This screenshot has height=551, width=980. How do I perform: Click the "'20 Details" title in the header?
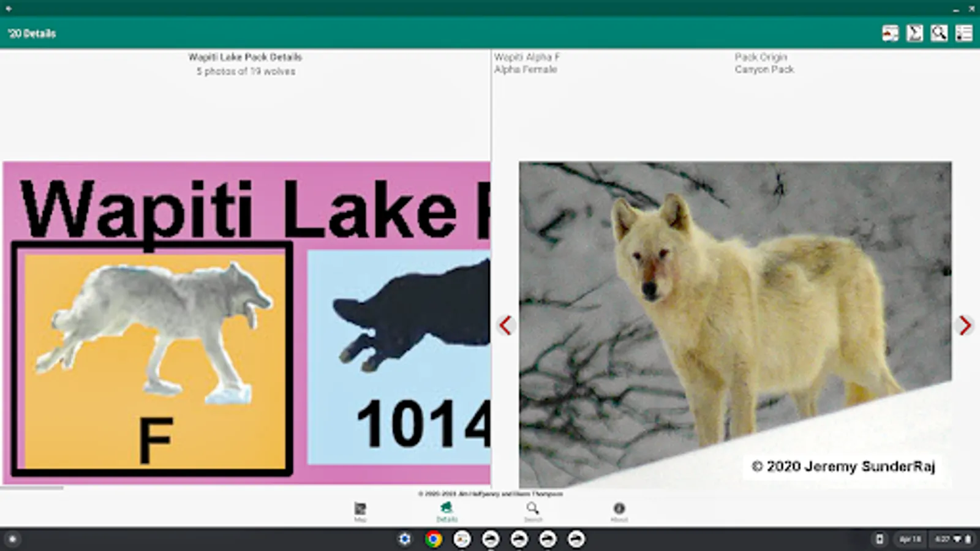tap(32, 33)
